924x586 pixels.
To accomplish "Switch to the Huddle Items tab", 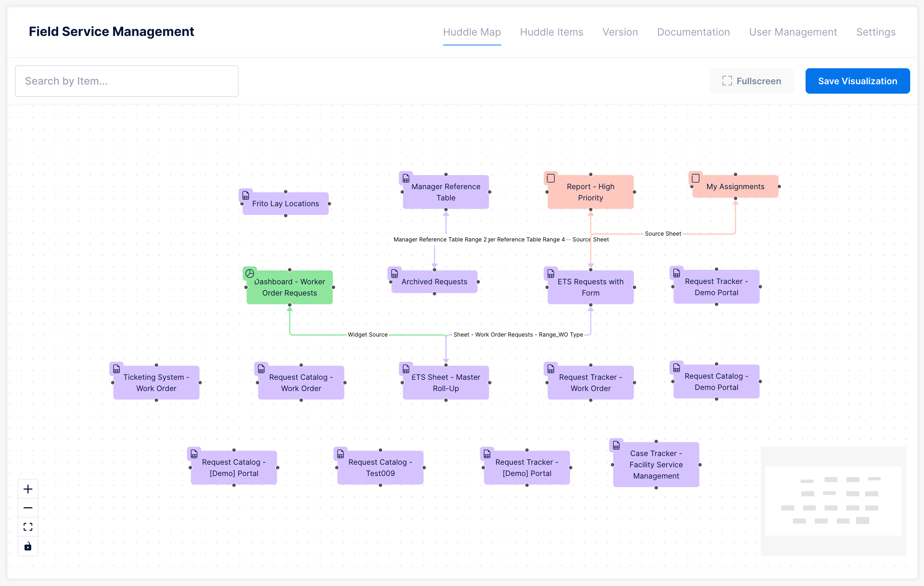I will point(551,32).
